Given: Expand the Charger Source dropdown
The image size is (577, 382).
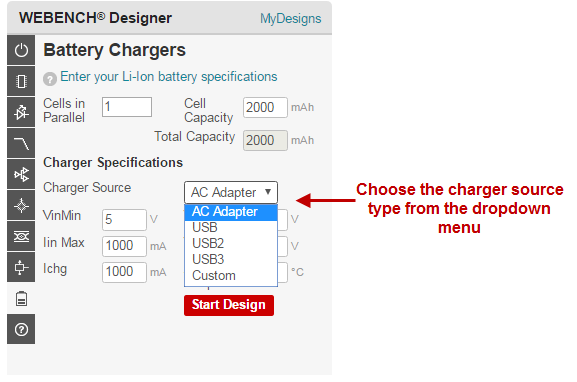Looking at the screenshot, I should tap(231, 192).
